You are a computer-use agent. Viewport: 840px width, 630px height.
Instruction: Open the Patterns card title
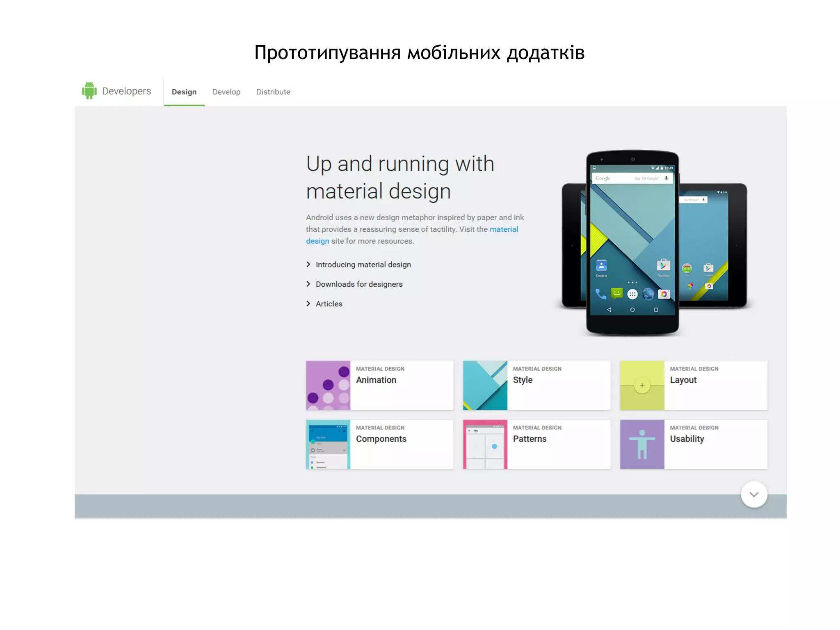[530, 439]
